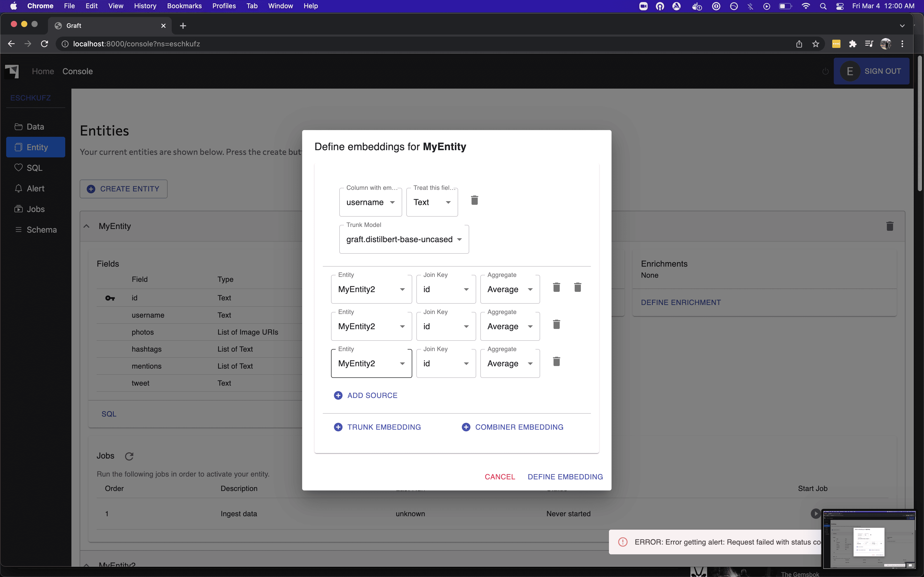Viewport: 924px width, 577px height.
Task: Open the Alert sidebar section
Action: coord(35,189)
